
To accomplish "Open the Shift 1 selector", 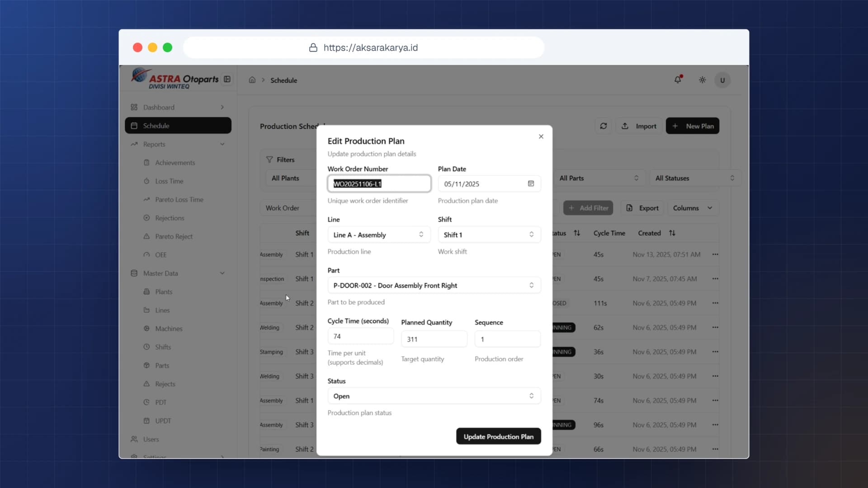I will click(489, 235).
